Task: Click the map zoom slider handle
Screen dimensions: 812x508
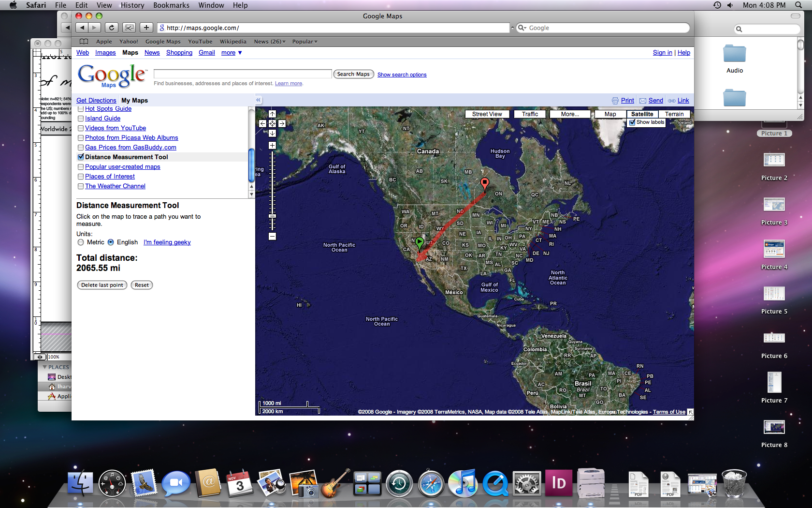Action: pos(272,216)
